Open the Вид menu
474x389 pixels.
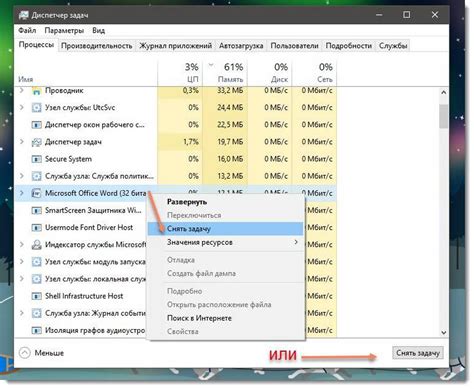click(98, 30)
